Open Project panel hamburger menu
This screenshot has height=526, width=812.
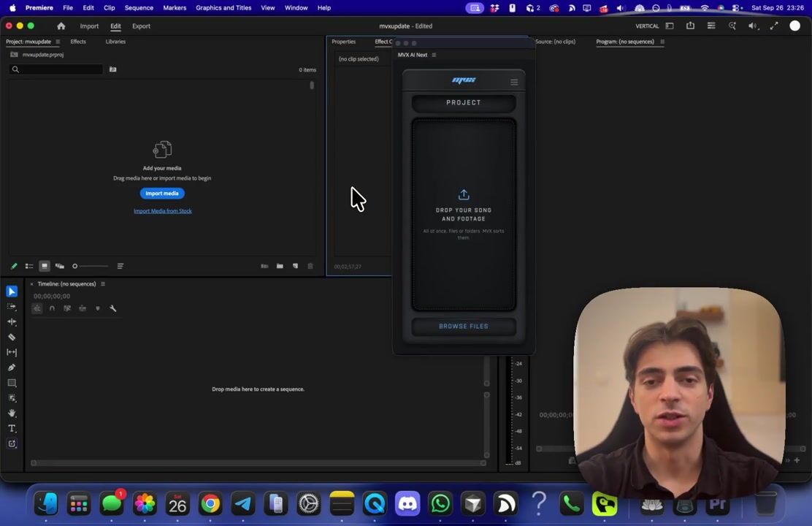click(58, 42)
